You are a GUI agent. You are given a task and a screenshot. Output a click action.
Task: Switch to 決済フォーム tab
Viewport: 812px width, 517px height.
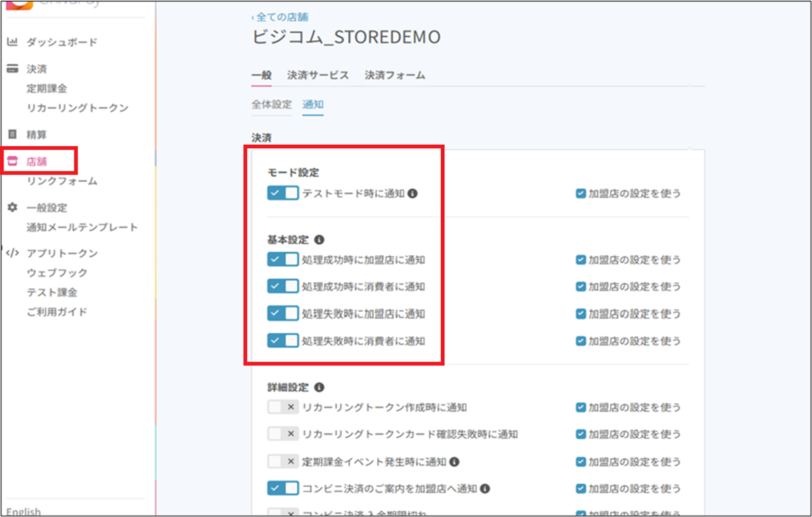point(395,75)
